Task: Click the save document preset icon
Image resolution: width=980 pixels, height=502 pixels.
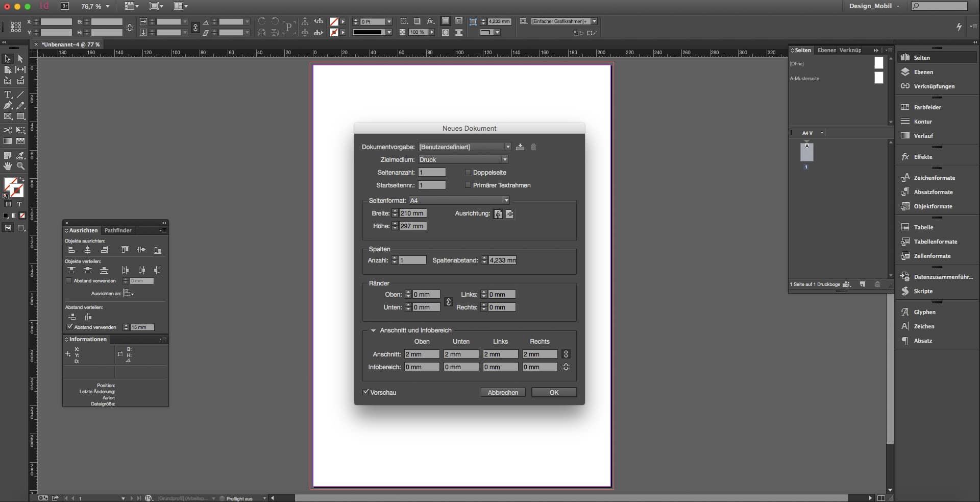Action: coord(520,147)
